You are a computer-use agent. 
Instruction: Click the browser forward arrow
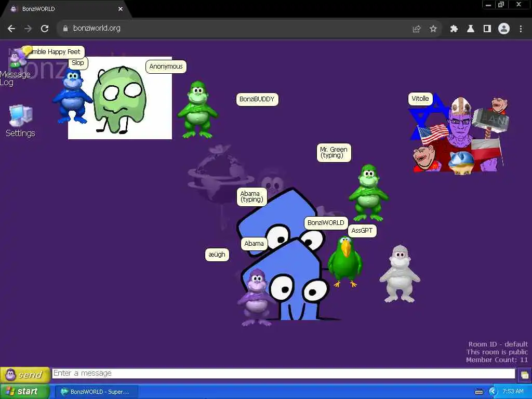(28, 29)
